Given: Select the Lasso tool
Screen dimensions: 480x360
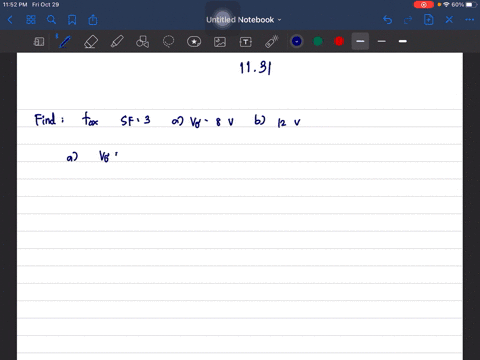Looking at the screenshot, I should 168,42.
